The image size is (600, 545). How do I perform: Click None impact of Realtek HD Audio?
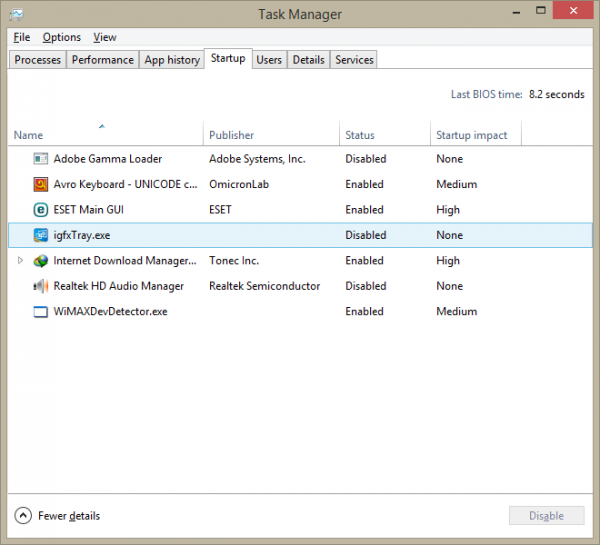tap(450, 286)
